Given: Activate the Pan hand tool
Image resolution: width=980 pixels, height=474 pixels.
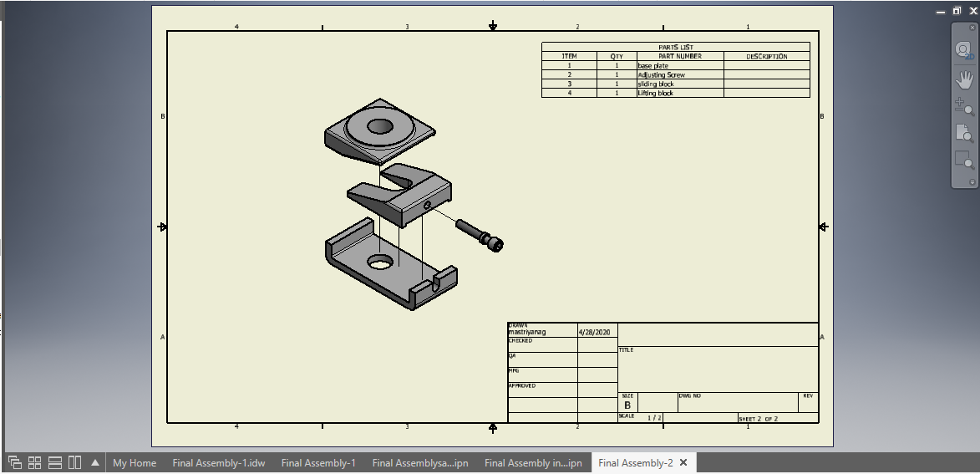Looking at the screenshot, I should (x=964, y=79).
